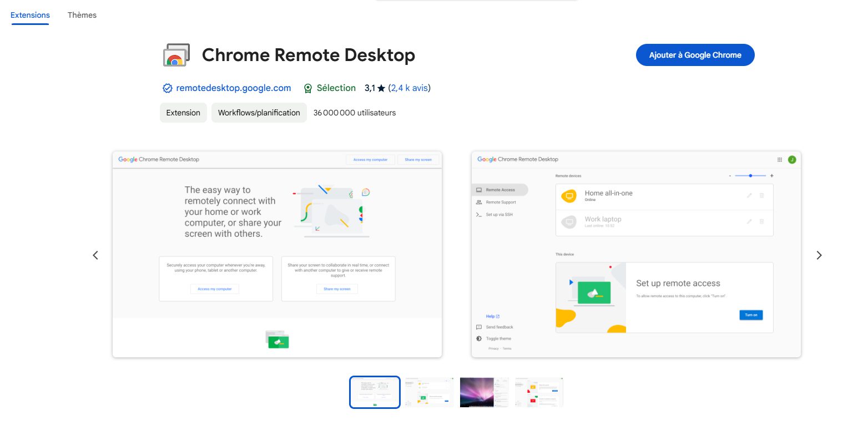The image size is (868, 435).
Task: Click the Chrome Remote Desktop logo icon
Action: 176,55
